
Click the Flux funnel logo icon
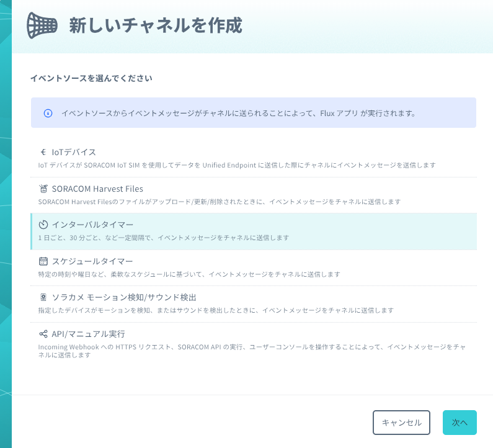pyautogui.click(x=42, y=25)
